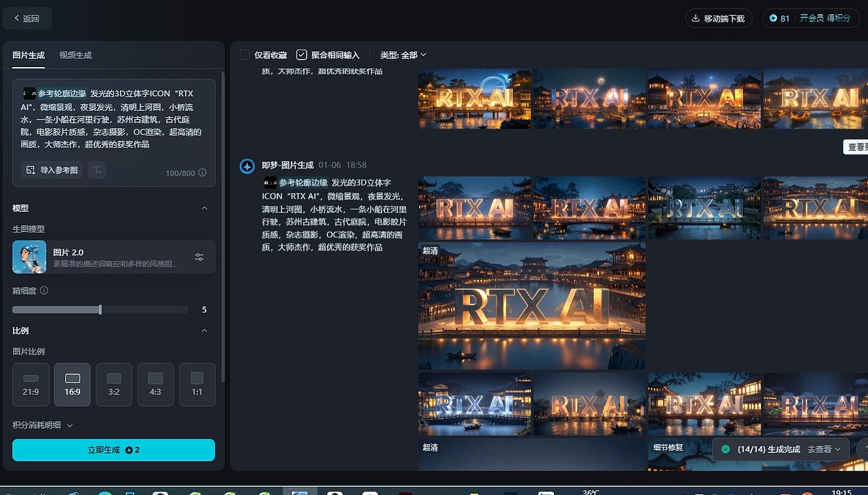Select the 超清 badge on the large image
The image size is (868, 495).
tap(431, 250)
